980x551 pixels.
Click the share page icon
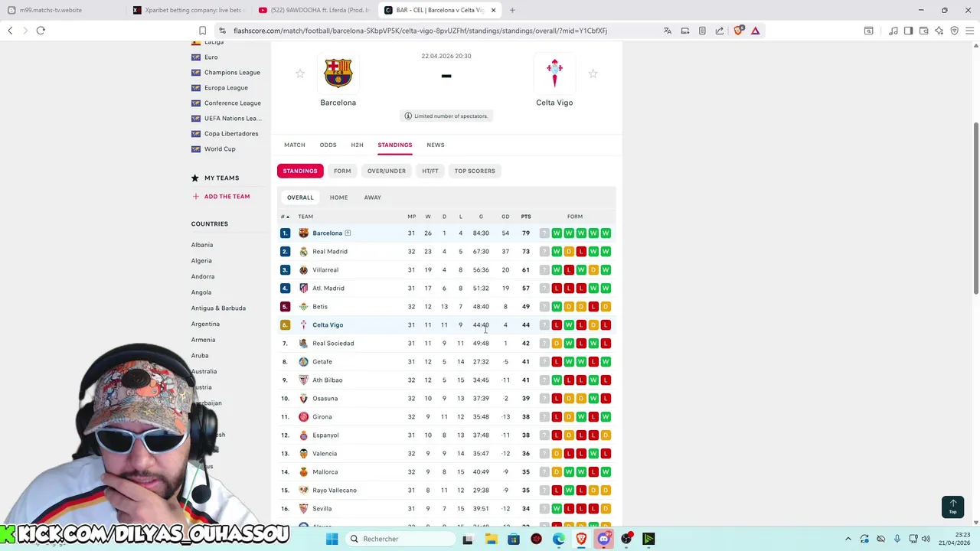tap(720, 31)
